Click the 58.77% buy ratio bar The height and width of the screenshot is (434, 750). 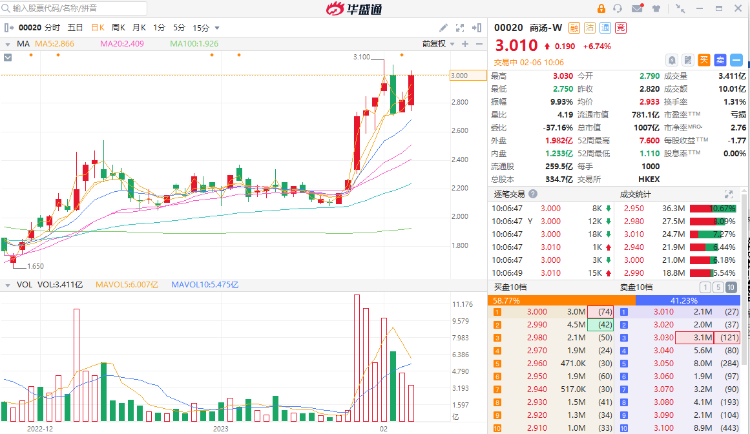562,300
